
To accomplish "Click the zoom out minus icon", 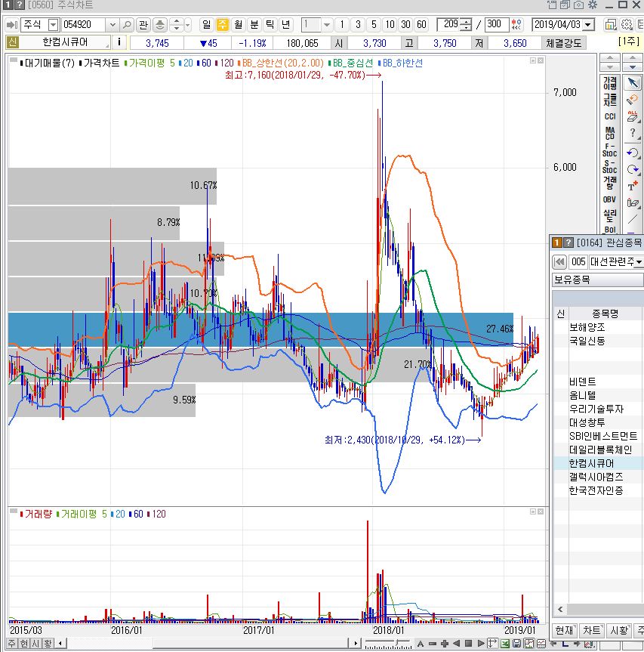I will (x=433, y=644).
